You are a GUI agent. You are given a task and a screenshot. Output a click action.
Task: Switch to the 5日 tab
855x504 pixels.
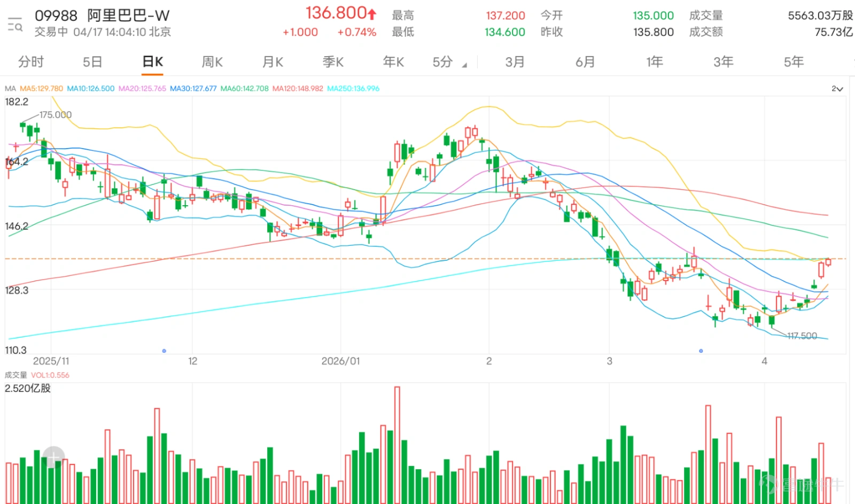[92, 62]
